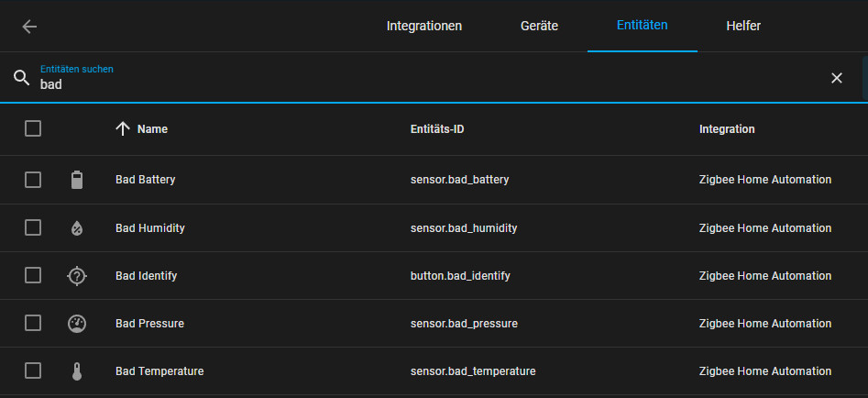
Task: Focus the Entitäten suchen search field
Action: click(412, 83)
